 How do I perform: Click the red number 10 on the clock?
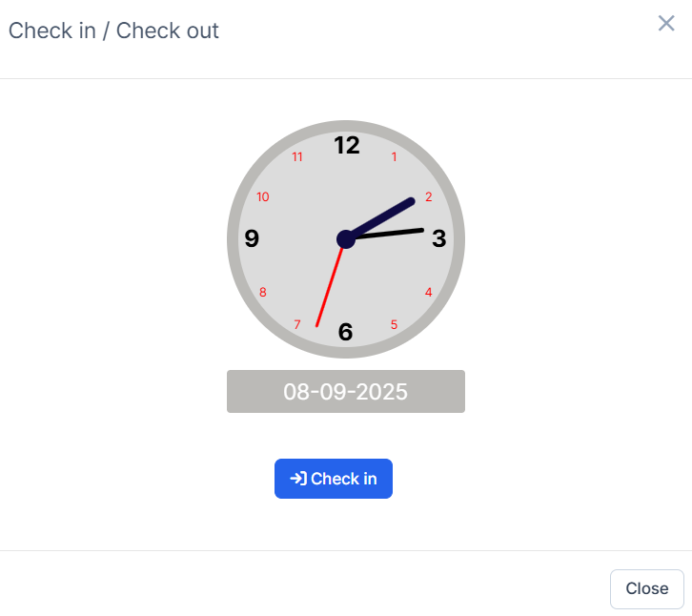[263, 197]
